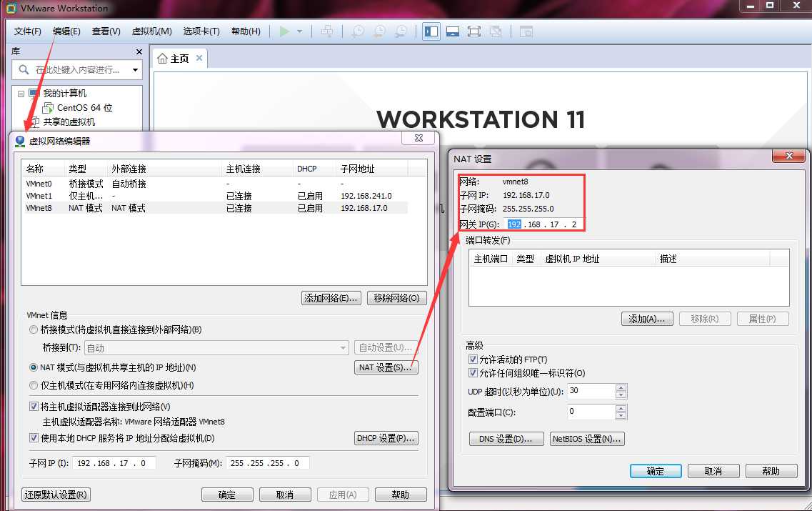Click 帮助 in the virtual network editor
Viewport: 812px width, 511px height.
pyautogui.click(x=401, y=495)
